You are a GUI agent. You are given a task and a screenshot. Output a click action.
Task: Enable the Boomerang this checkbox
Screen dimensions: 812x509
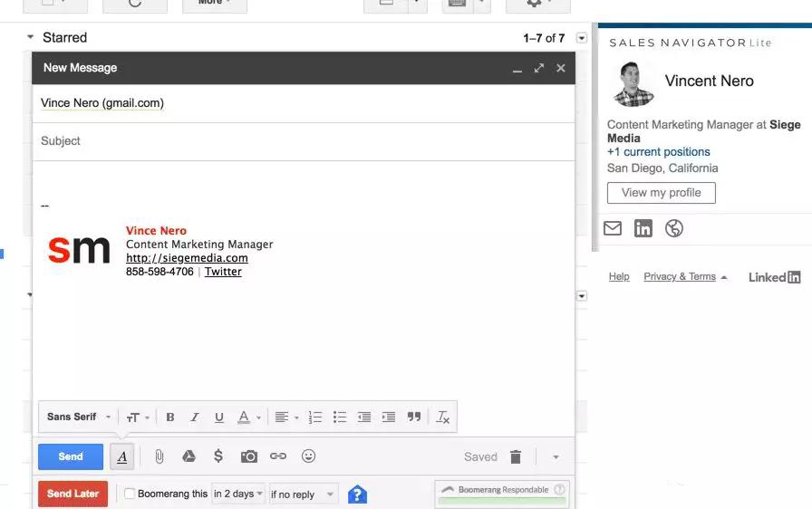[130, 495]
